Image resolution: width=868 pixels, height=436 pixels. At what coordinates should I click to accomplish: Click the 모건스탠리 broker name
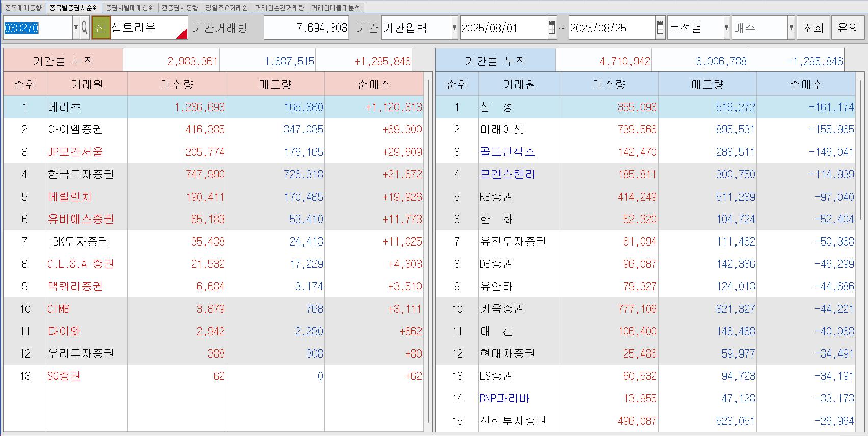coord(508,174)
